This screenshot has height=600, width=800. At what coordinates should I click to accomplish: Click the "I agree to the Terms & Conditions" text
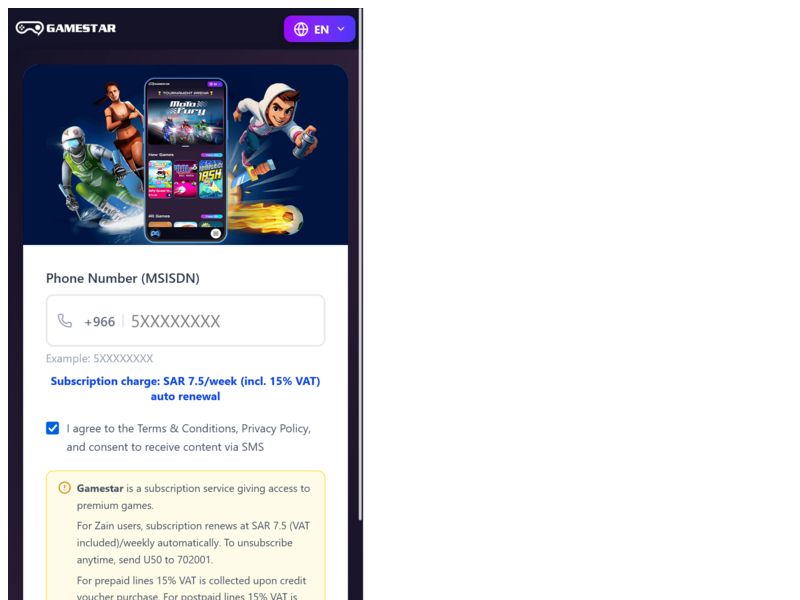click(x=188, y=437)
